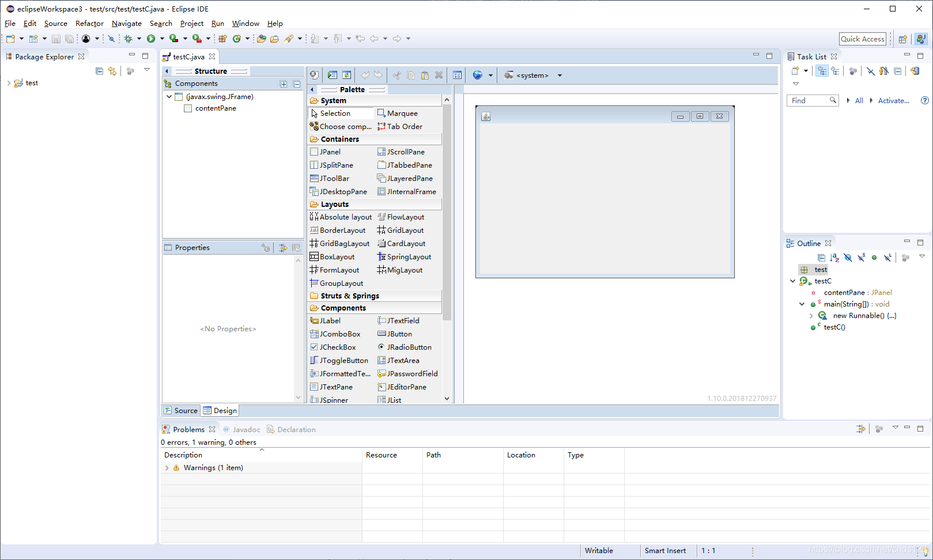Expand the Warnings (1 item) entry
This screenshot has width=933, height=560.
(167, 467)
